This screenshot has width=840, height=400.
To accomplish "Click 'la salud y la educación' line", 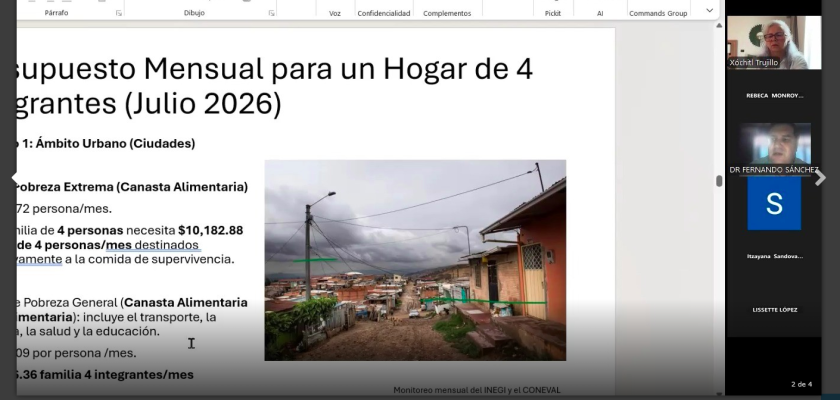I will 92,331.
